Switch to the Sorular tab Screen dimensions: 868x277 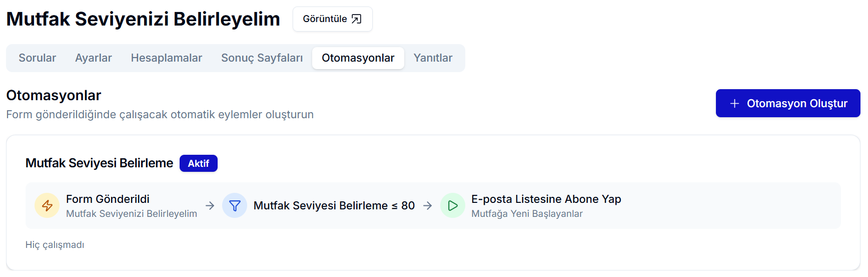(x=38, y=58)
